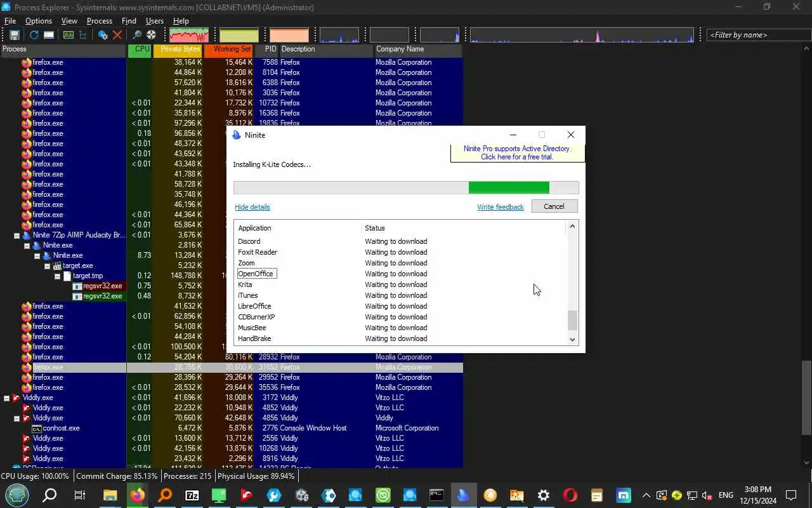Select the OpenOffice row in Ninite list
The width and height of the screenshot is (812, 508).
click(x=400, y=274)
